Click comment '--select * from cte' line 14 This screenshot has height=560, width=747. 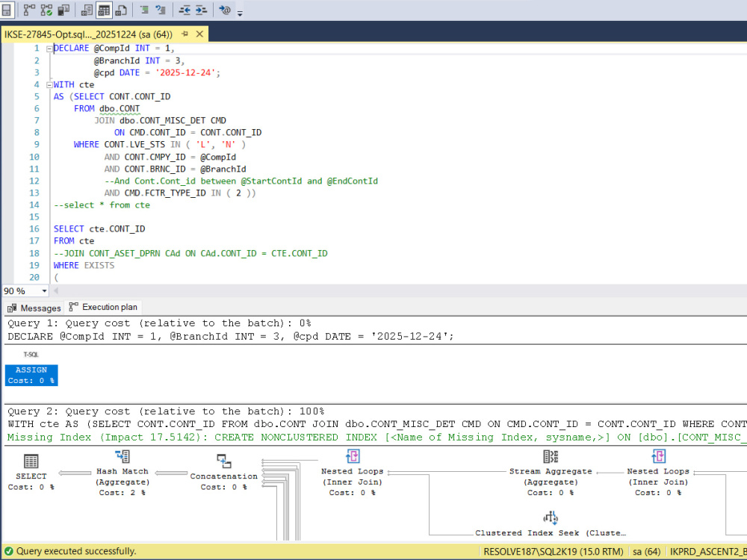pyautogui.click(x=102, y=205)
